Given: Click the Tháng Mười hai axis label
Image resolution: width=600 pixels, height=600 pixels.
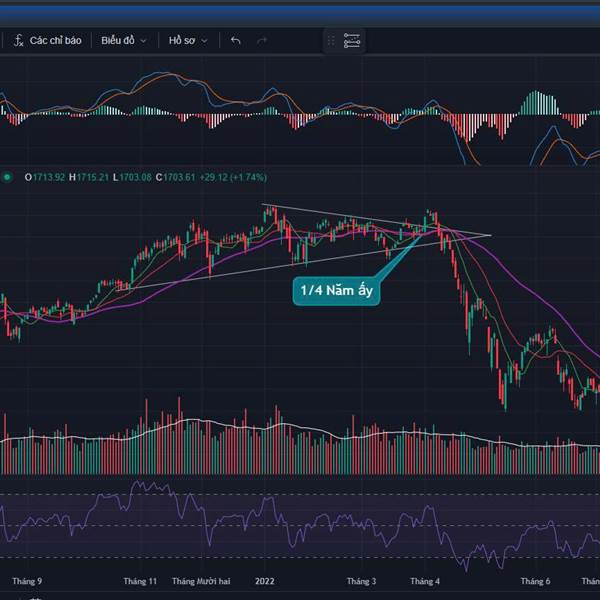Looking at the screenshot, I should (201, 581).
